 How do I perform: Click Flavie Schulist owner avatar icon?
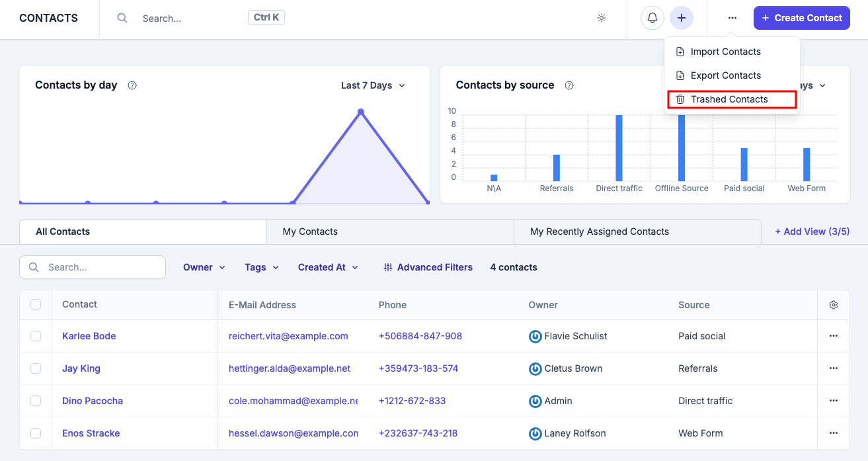[x=535, y=336]
